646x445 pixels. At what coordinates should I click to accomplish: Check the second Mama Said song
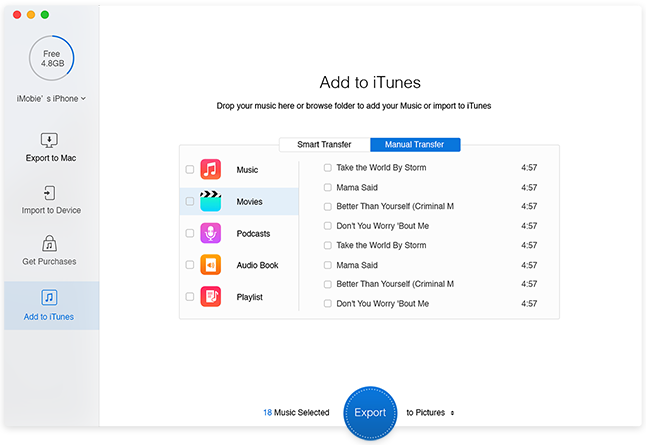[328, 265]
